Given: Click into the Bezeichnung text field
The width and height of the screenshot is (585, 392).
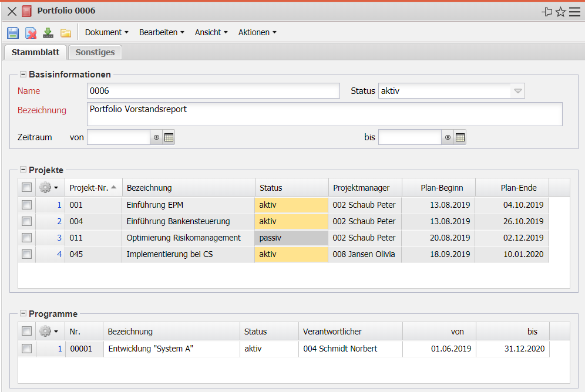Looking at the screenshot, I should (324, 114).
